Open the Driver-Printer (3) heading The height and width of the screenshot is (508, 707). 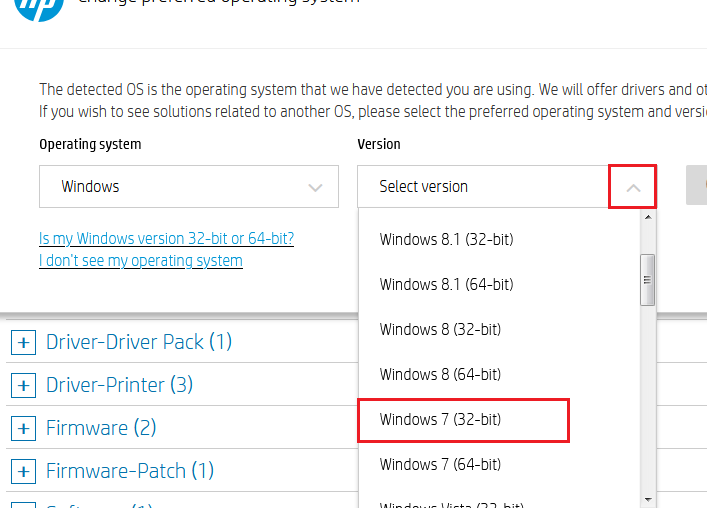119,385
